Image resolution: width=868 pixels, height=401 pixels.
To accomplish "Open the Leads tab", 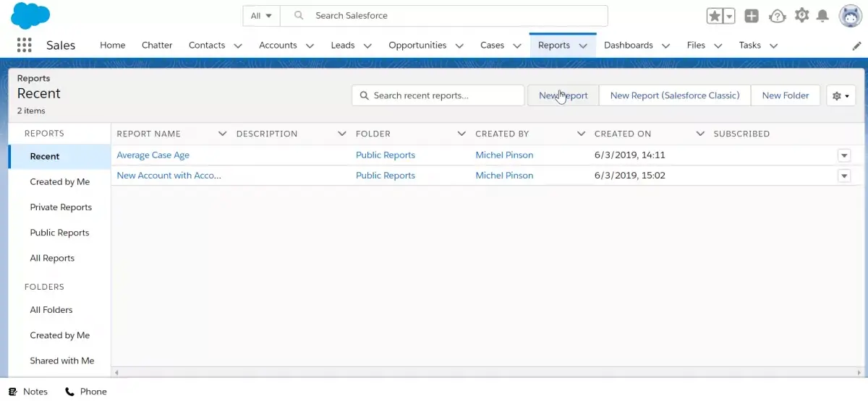I will (343, 45).
